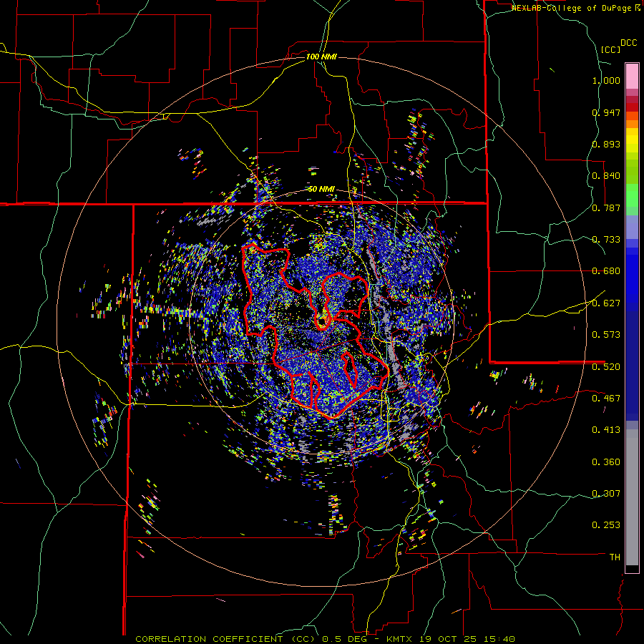Click the 100 NMI range ring label
Screen dimensions: 644x644
[321, 57]
